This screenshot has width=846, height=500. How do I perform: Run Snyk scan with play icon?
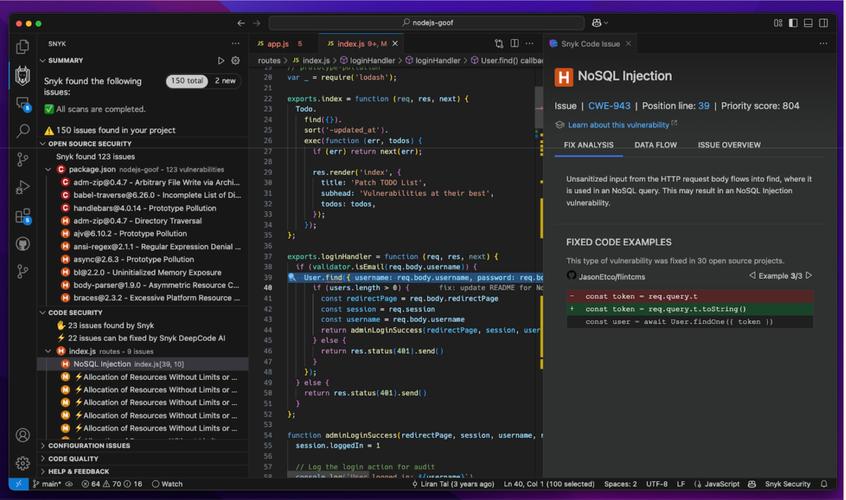pyautogui.click(x=221, y=61)
